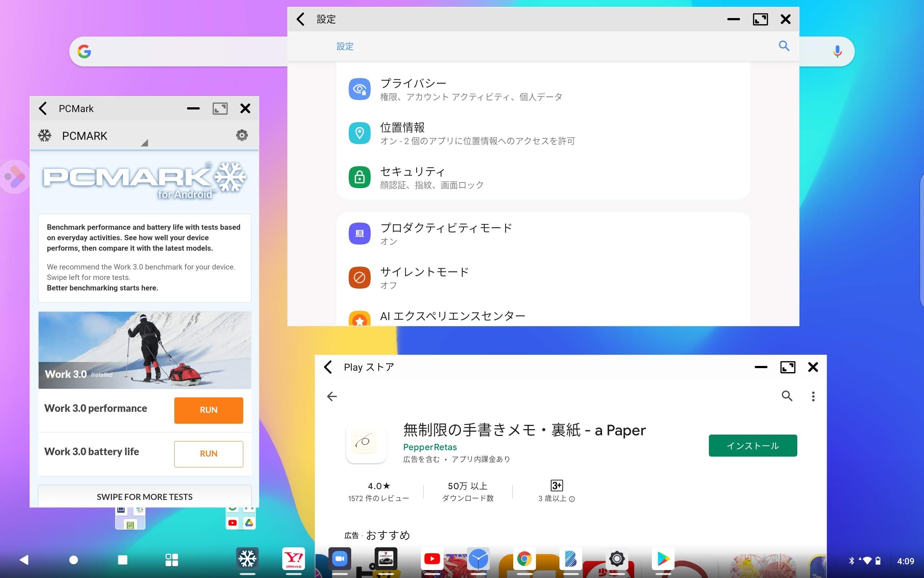
Task: Click the purple productivity mode icon
Action: pyautogui.click(x=359, y=233)
